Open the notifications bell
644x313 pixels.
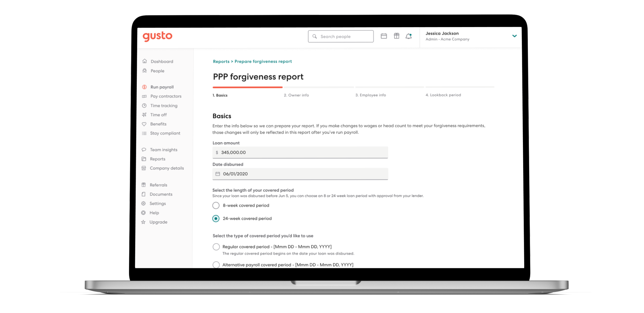click(x=409, y=36)
